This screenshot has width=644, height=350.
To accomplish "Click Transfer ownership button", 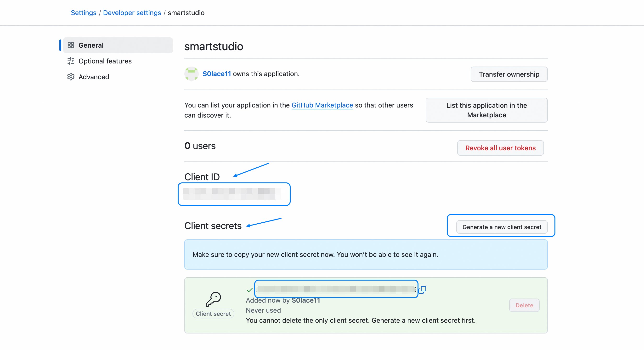I will pos(509,74).
